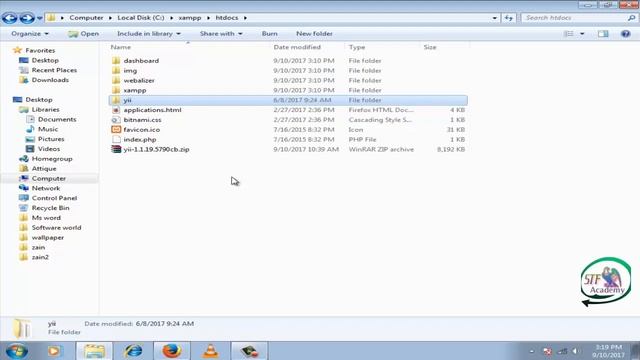The height and width of the screenshot is (360, 640).
Task: Sort by the Size column header
Action: click(x=430, y=47)
